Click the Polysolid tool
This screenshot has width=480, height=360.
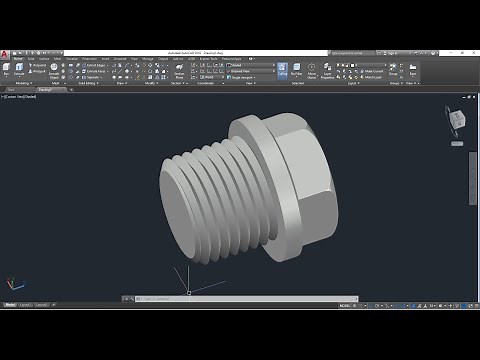coord(37,65)
